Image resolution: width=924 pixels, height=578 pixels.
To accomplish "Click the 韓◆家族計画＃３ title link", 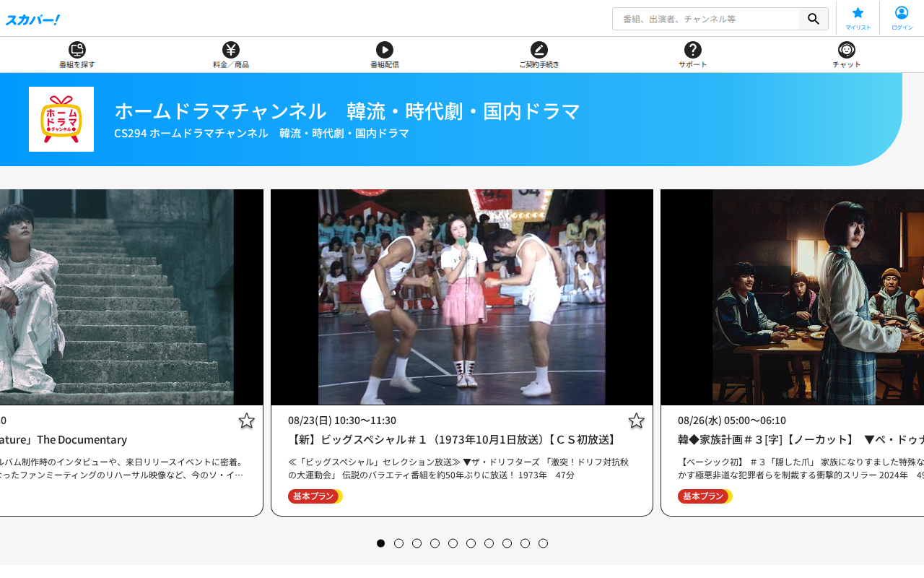I will pos(801,439).
